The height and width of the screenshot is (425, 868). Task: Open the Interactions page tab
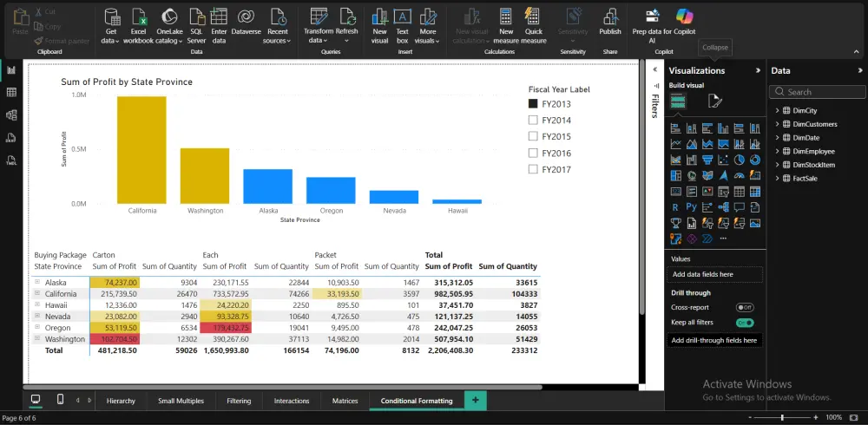pyautogui.click(x=292, y=401)
